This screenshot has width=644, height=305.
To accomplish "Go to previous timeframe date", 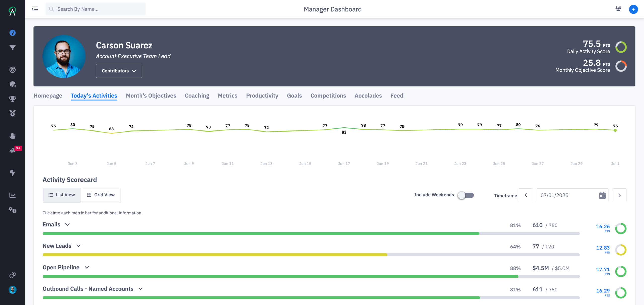I will 526,195.
